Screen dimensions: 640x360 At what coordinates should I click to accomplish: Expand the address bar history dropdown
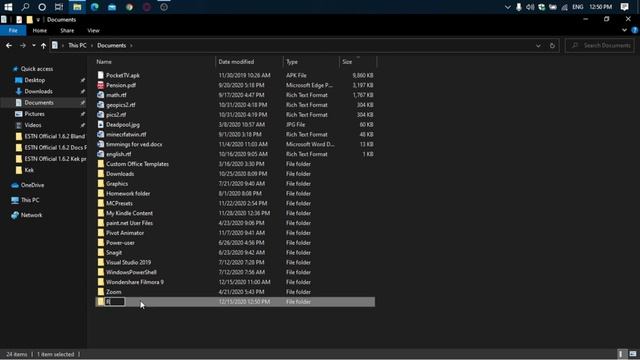tap(538, 45)
